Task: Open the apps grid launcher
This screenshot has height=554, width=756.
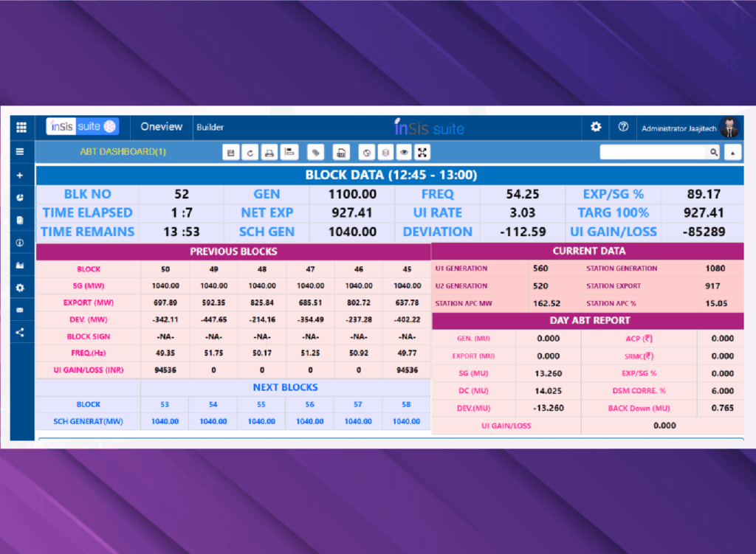Action: [21, 127]
